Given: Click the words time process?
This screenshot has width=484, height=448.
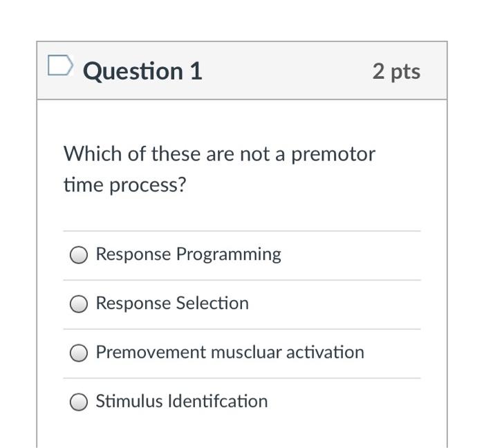Looking at the screenshot, I should pos(125,185).
